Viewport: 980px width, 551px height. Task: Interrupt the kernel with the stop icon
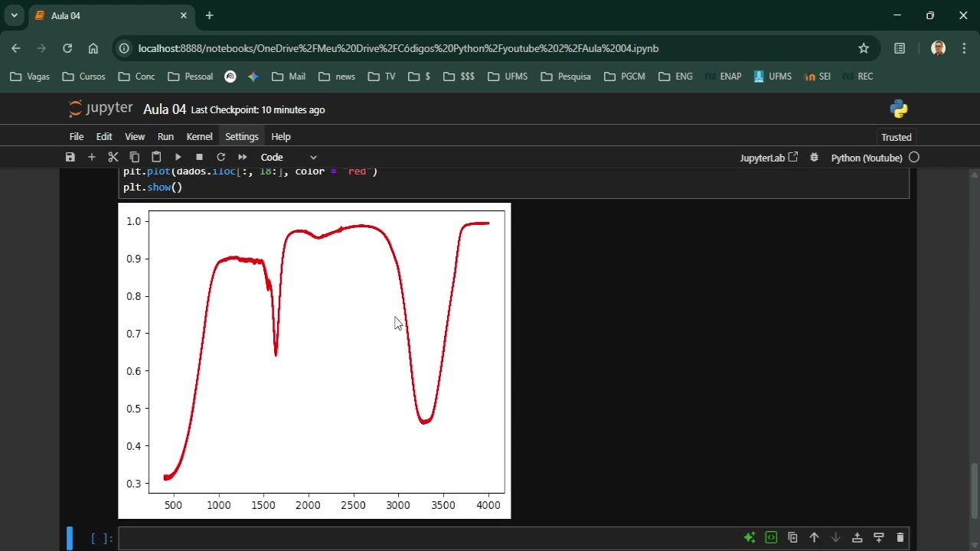[x=199, y=157]
